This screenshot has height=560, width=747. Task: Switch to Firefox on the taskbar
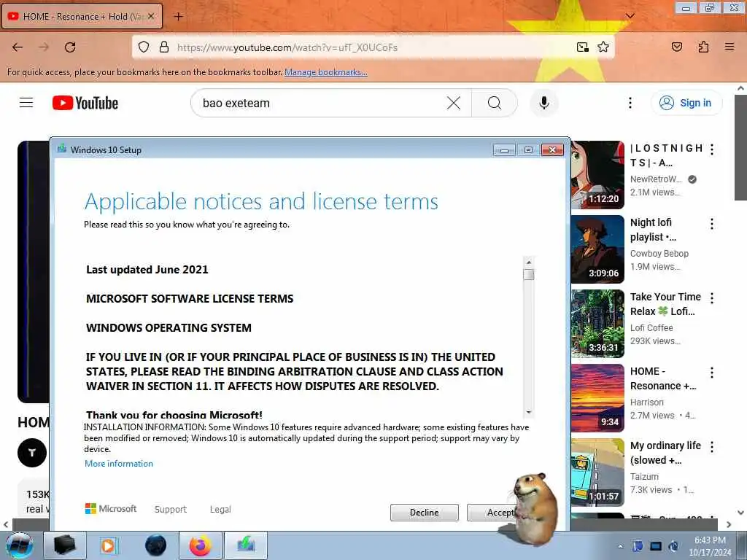click(201, 545)
